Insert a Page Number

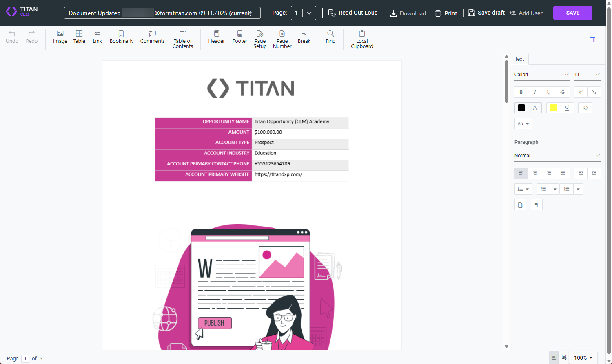282,39
